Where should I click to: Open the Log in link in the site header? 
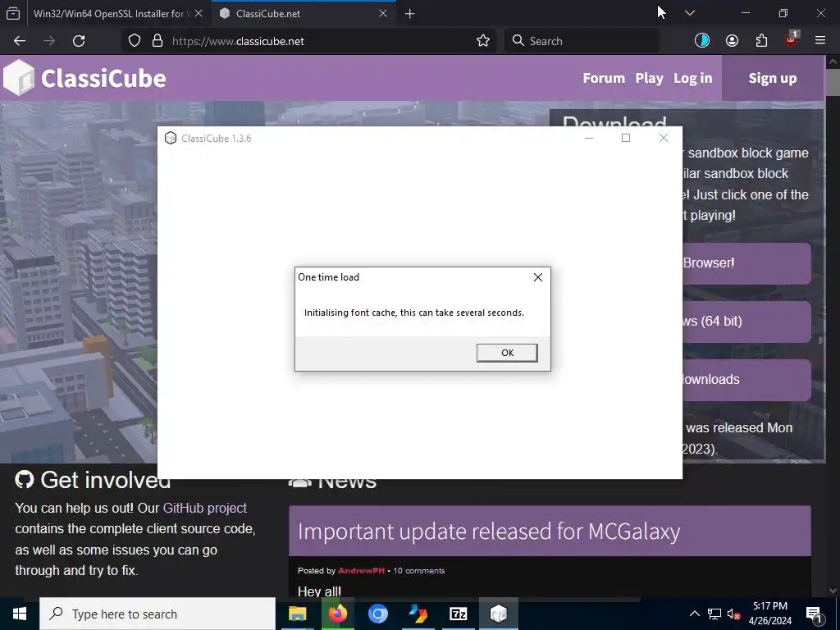pyautogui.click(x=692, y=78)
